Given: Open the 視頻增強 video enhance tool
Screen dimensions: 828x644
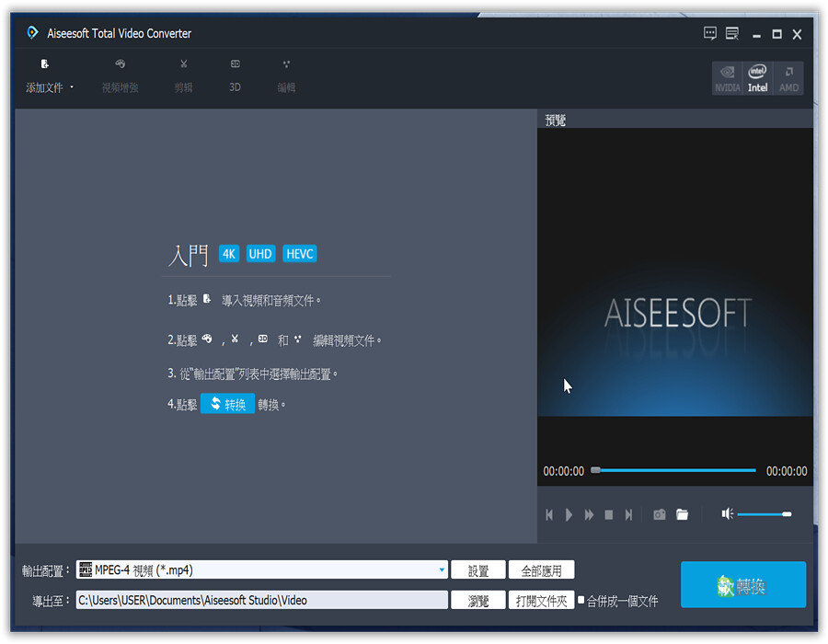Looking at the screenshot, I should (x=120, y=76).
